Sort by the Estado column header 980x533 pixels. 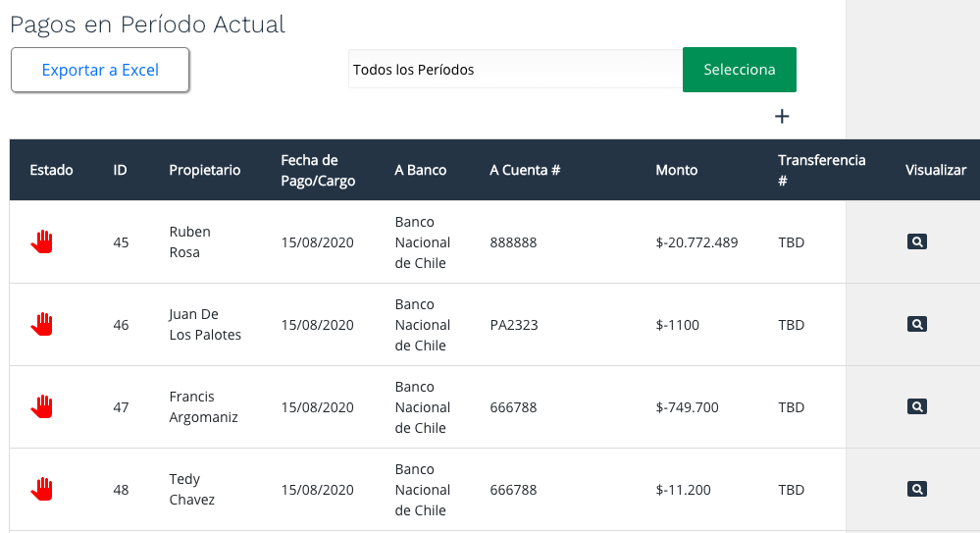51,170
